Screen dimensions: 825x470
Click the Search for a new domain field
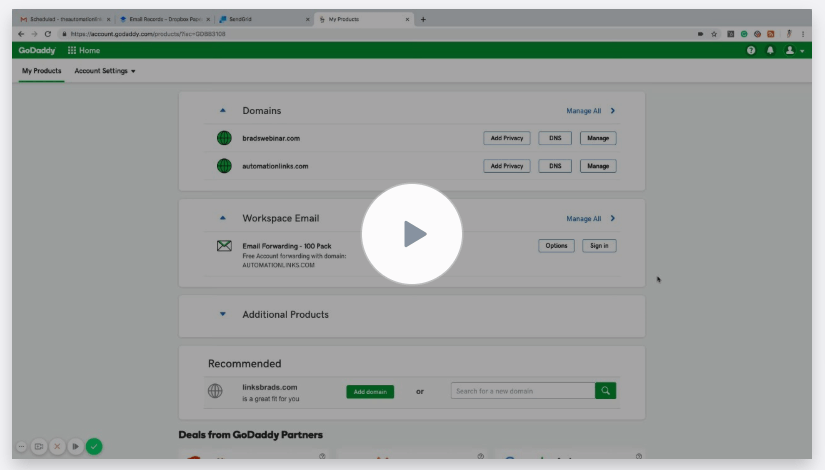coord(522,391)
